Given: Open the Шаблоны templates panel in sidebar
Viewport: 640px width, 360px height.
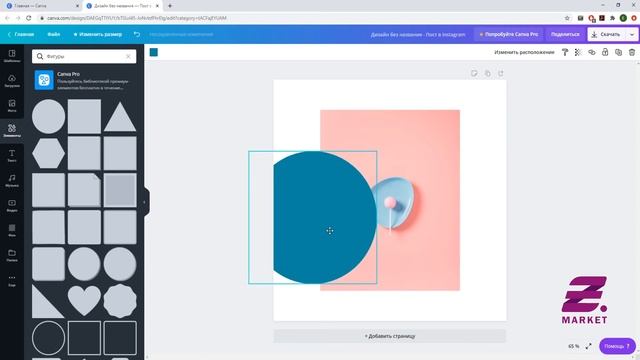Looking at the screenshot, I should [x=12, y=56].
